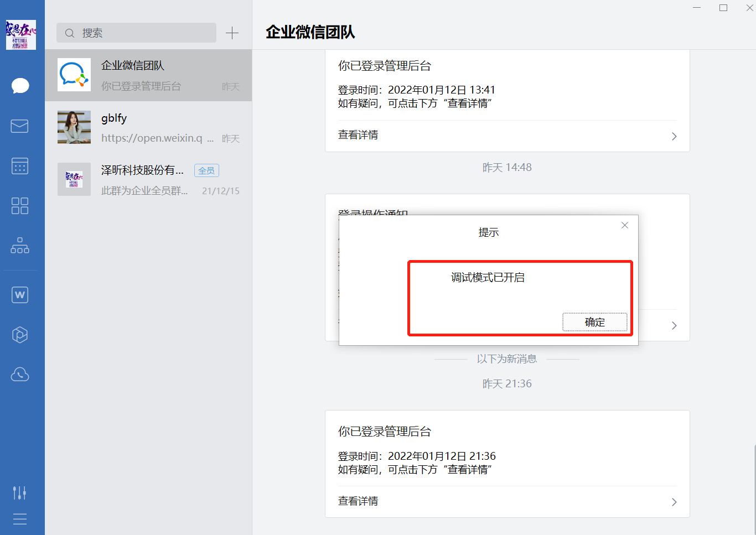This screenshot has width=756, height=535.
Task: Open the add-new plus icon
Action: coord(232,33)
